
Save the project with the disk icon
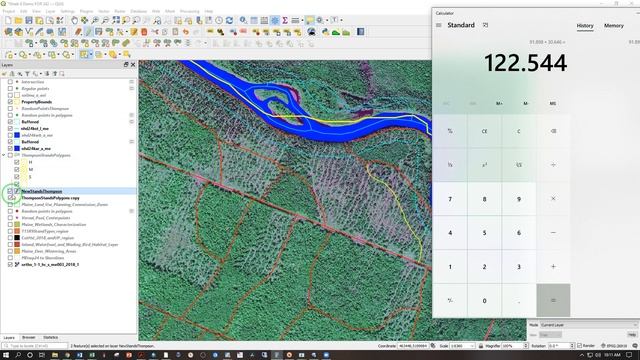click(29, 20)
